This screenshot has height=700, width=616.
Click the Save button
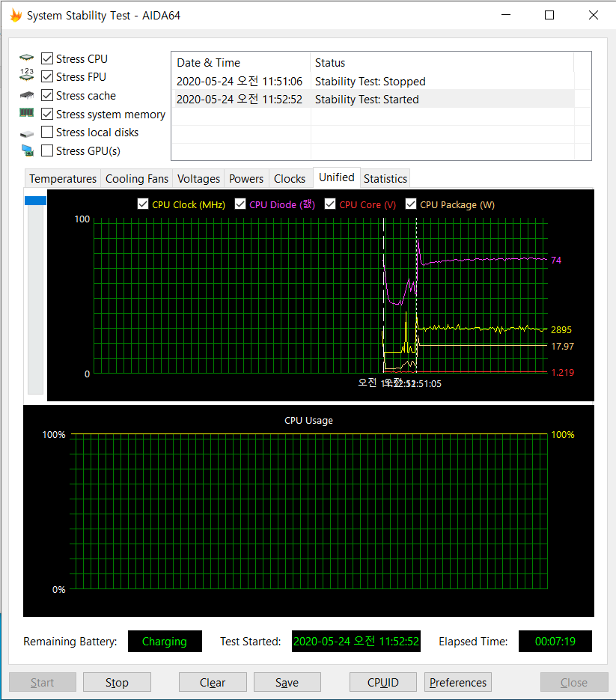coord(287,682)
